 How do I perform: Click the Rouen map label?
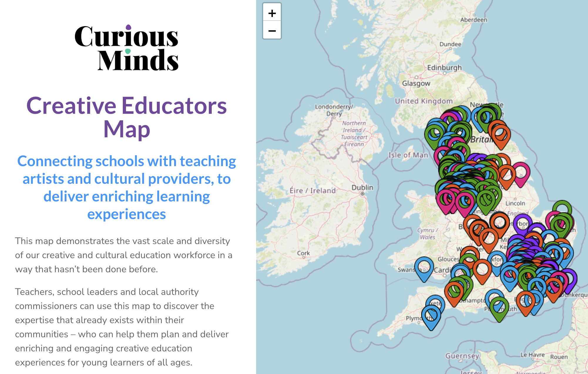[559, 357]
